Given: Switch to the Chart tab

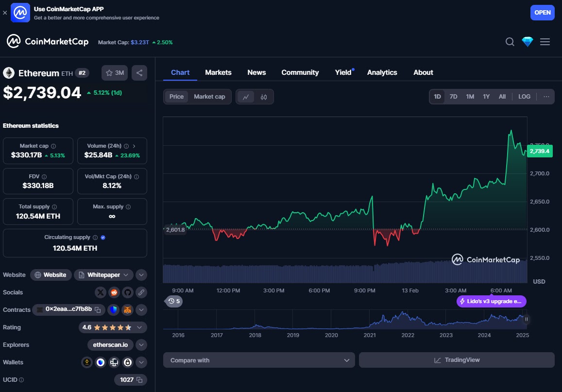Looking at the screenshot, I should [x=180, y=72].
